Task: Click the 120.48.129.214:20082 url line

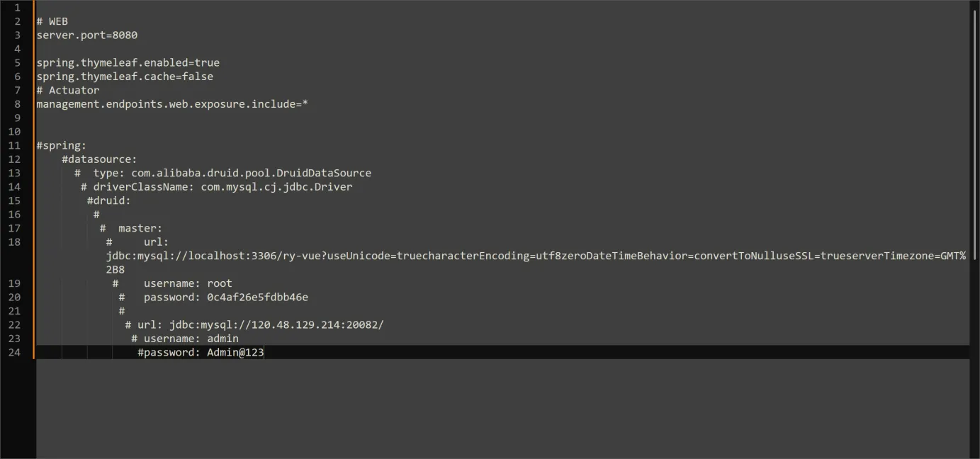Action: (254, 325)
